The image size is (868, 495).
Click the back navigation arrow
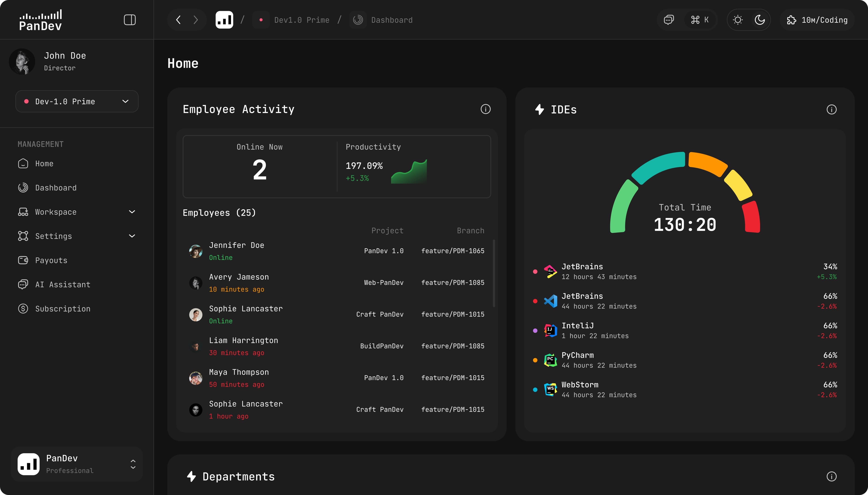click(178, 20)
